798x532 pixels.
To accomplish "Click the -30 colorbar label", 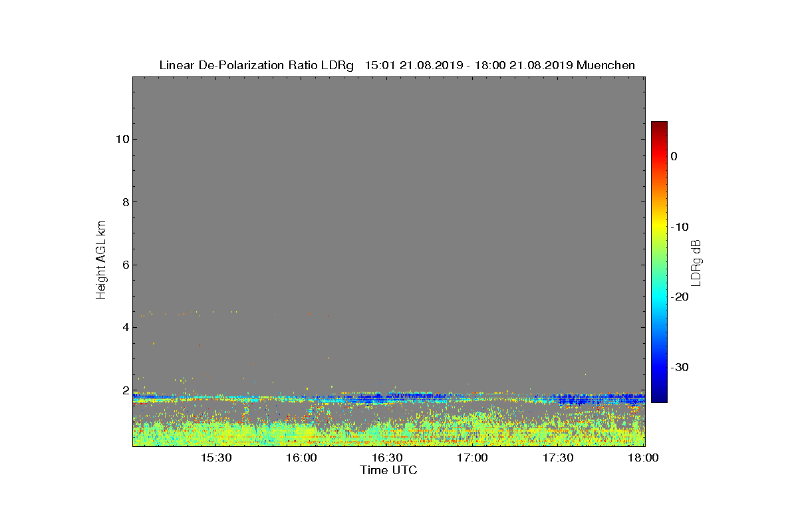I will [x=679, y=367].
